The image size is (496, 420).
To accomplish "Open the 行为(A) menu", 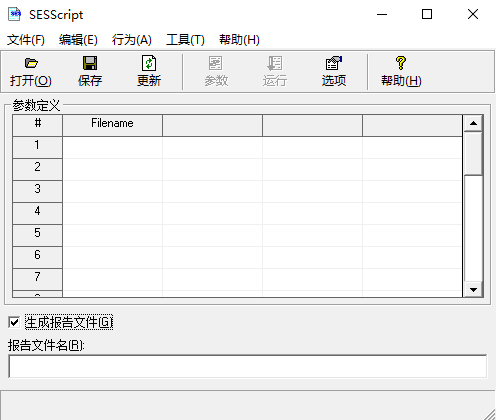I will (x=132, y=40).
